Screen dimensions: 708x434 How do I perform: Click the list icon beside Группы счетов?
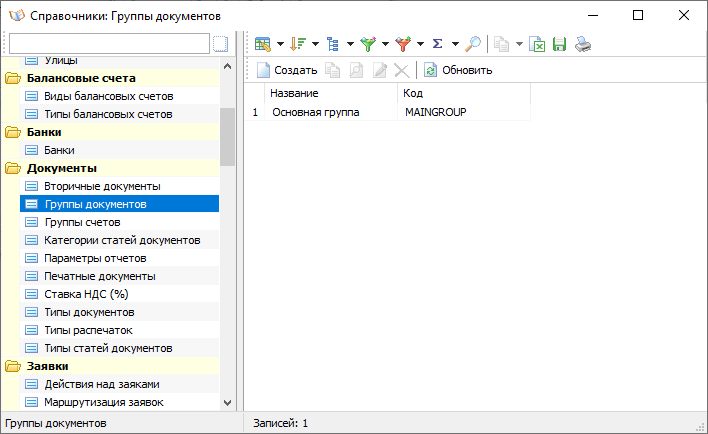coord(31,222)
